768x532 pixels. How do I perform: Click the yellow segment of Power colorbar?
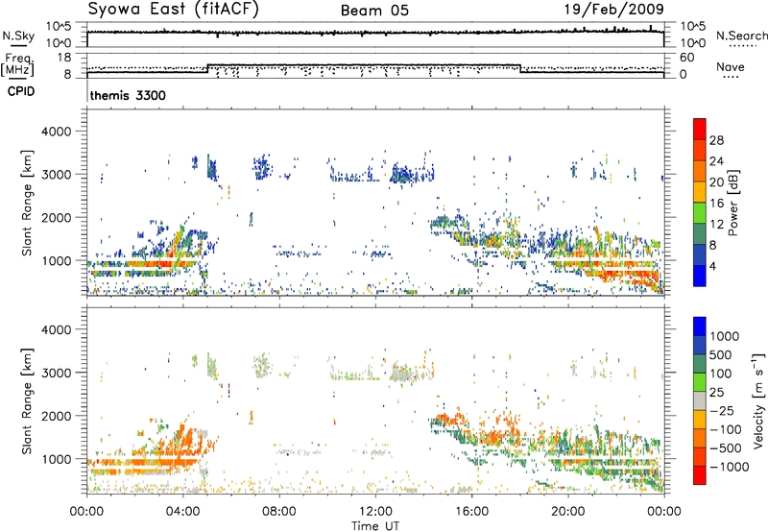pos(700,191)
